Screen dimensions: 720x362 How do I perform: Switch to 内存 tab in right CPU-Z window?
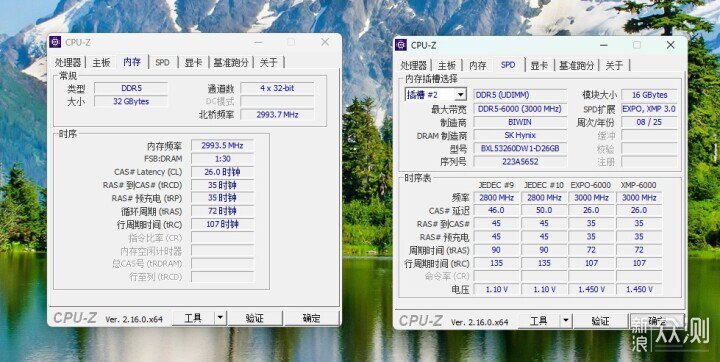(478, 66)
